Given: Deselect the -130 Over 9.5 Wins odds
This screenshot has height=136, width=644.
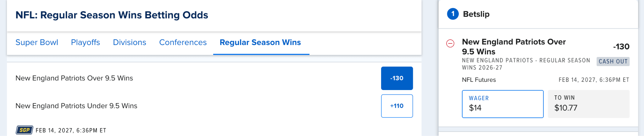Looking at the screenshot, I should tap(397, 78).
